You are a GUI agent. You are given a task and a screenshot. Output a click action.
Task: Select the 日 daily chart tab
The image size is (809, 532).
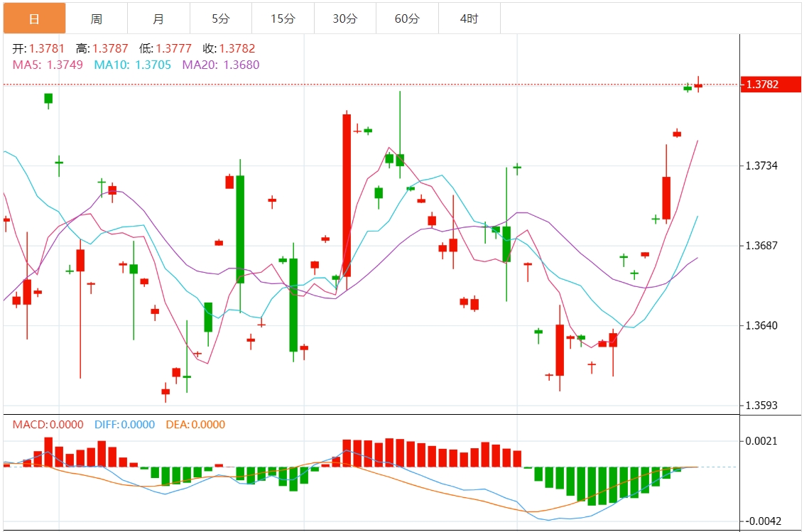pos(34,18)
